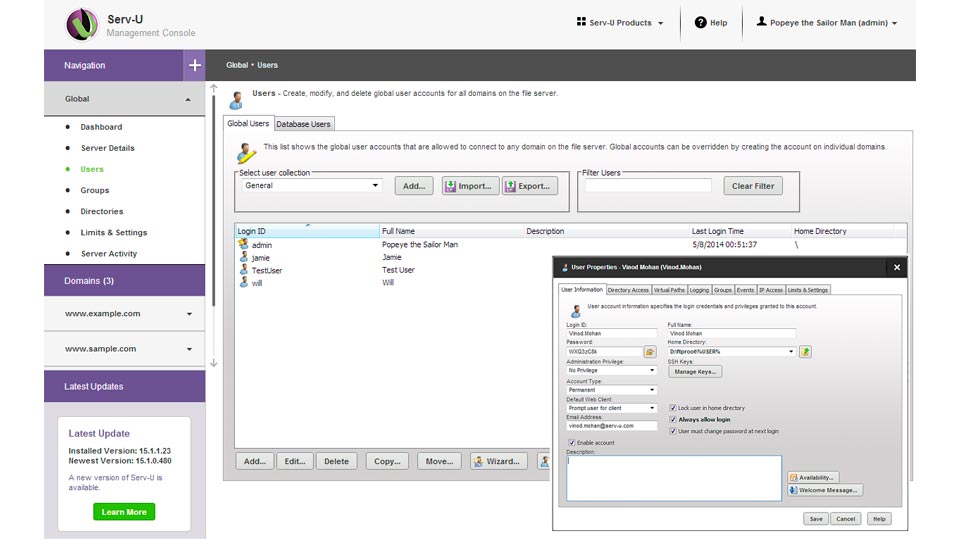The height and width of the screenshot is (540, 960).
Task: Click the Save button in dialog
Action: (x=816, y=519)
